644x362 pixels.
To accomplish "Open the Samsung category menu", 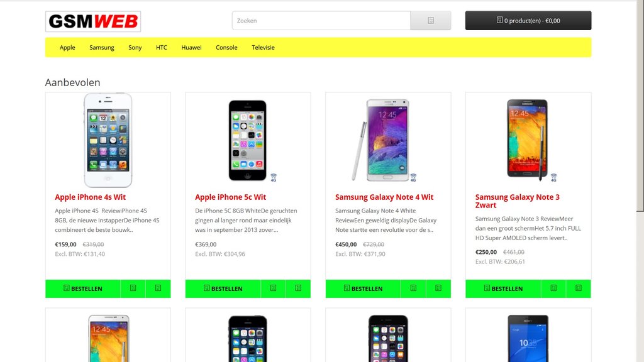I will [102, 48].
